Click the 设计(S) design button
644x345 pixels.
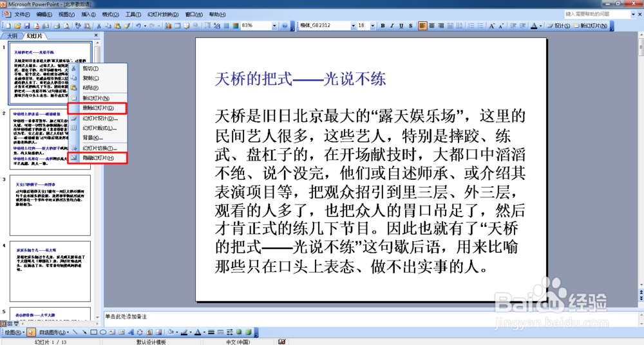point(558,26)
